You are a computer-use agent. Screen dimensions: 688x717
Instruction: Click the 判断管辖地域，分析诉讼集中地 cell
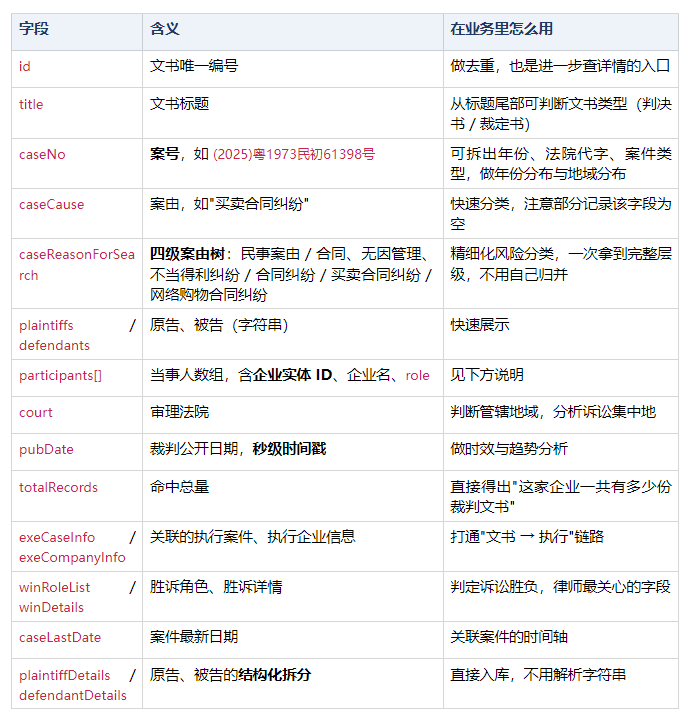[560, 415]
